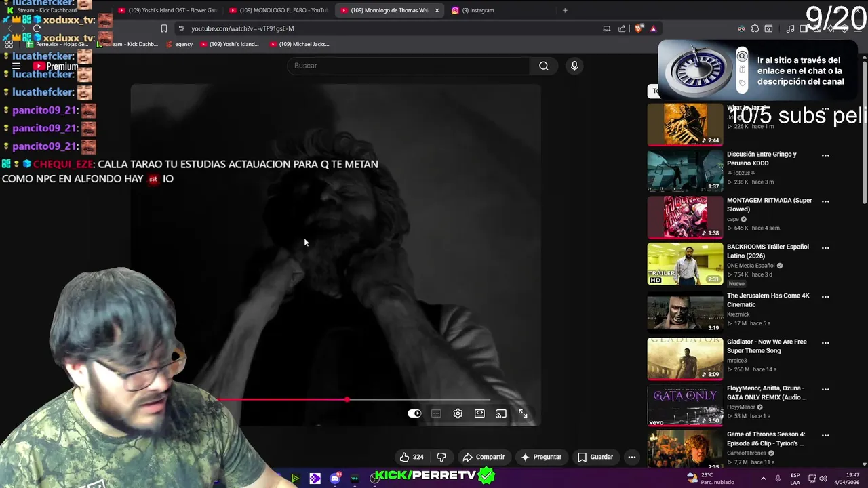Viewport: 868px width, 488px height.
Task: Open the volume speaker icon in system tray
Action: click(823, 479)
